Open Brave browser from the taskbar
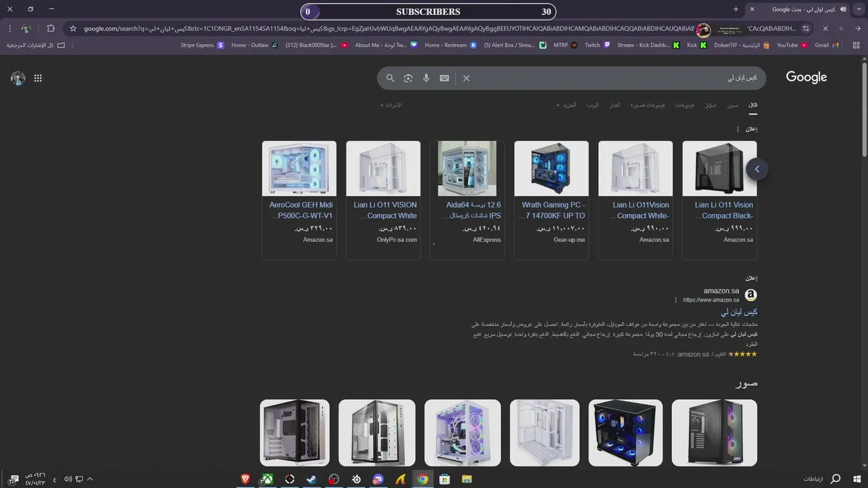 pyautogui.click(x=245, y=479)
